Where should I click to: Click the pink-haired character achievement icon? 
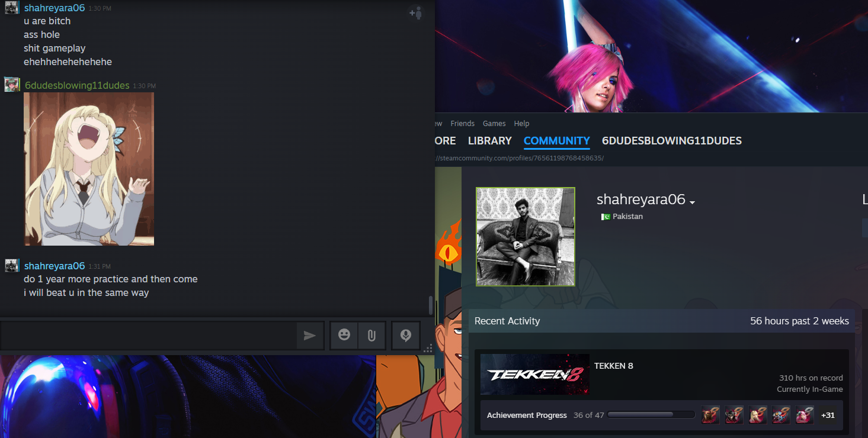pyautogui.click(x=805, y=415)
